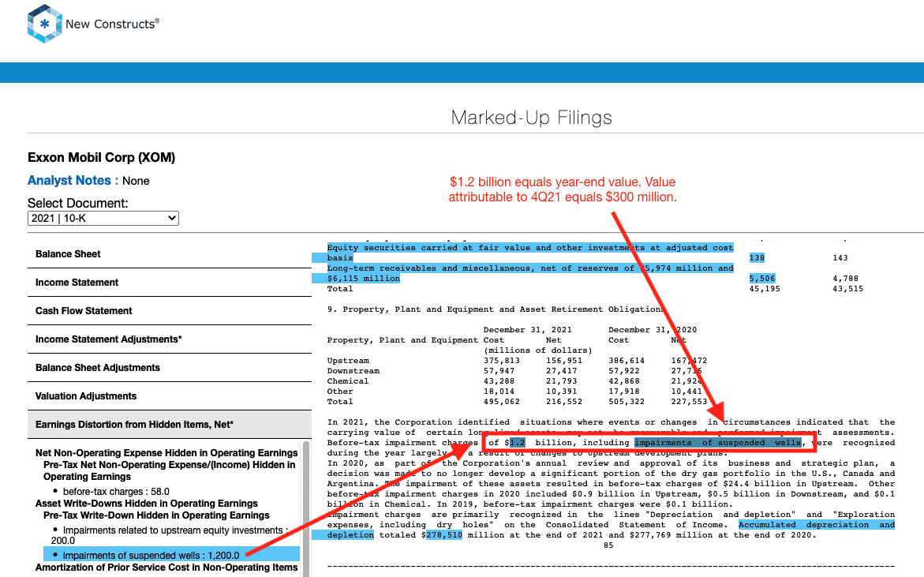Viewport: 924px width, 577px height.
Task: Open the Balance Sheet section
Action: point(170,254)
